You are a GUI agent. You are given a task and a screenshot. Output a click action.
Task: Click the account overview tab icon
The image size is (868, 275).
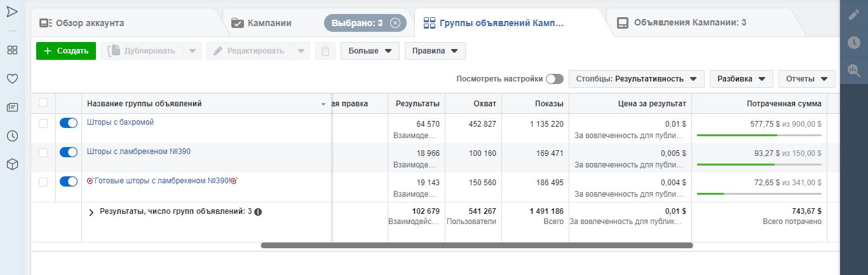click(x=46, y=23)
